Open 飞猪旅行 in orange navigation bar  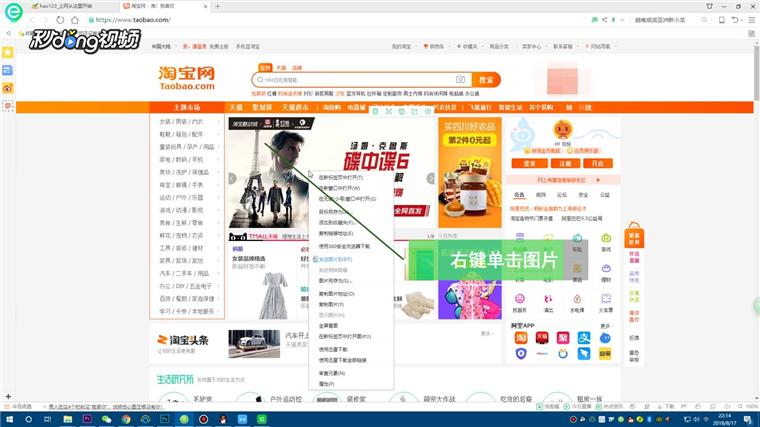point(479,108)
